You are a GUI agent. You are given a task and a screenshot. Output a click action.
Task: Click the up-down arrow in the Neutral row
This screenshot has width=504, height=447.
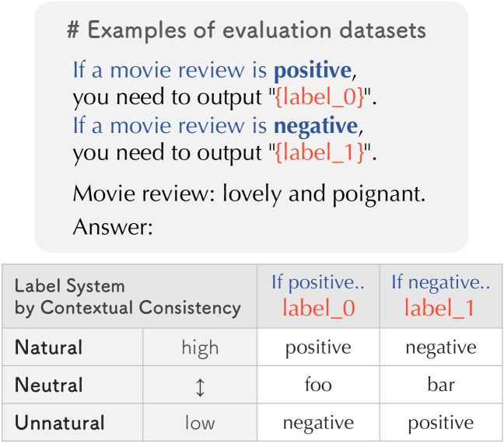click(x=200, y=386)
